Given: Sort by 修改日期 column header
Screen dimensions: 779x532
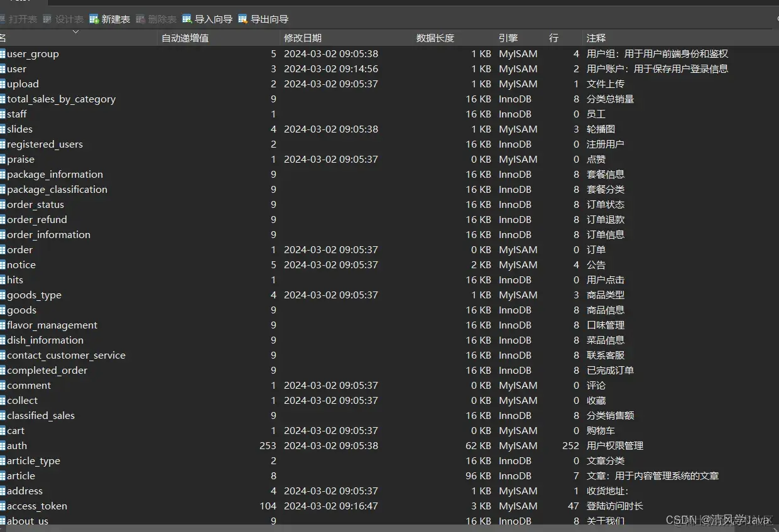Looking at the screenshot, I should click(x=303, y=38).
